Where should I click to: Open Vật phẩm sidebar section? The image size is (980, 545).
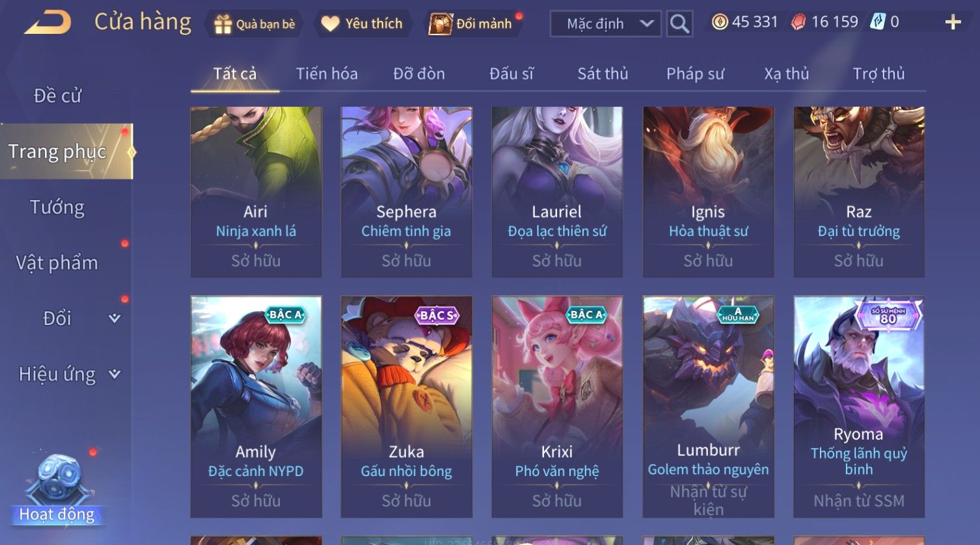click(57, 263)
